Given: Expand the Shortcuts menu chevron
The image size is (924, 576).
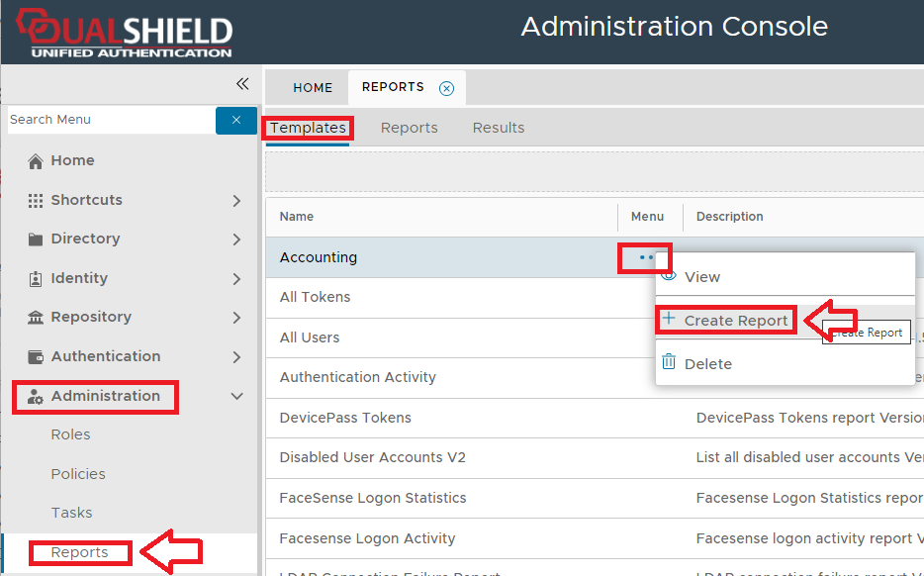Looking at the screenshot, I should coord(236,201).
